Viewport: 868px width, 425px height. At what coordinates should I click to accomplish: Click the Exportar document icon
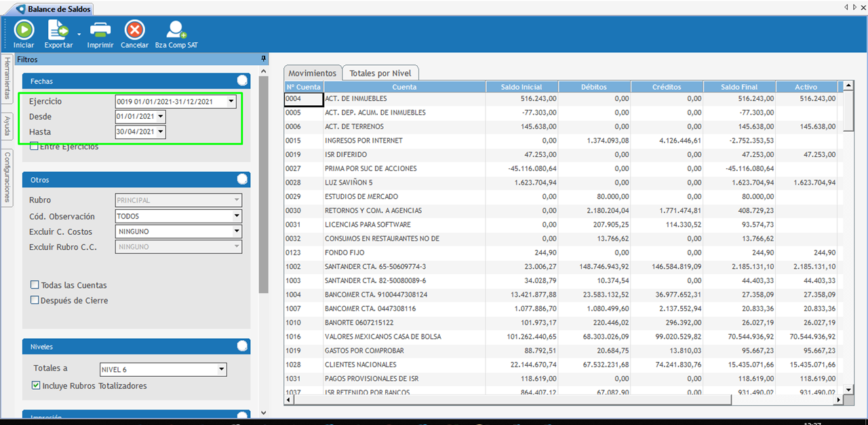(58, 30)
